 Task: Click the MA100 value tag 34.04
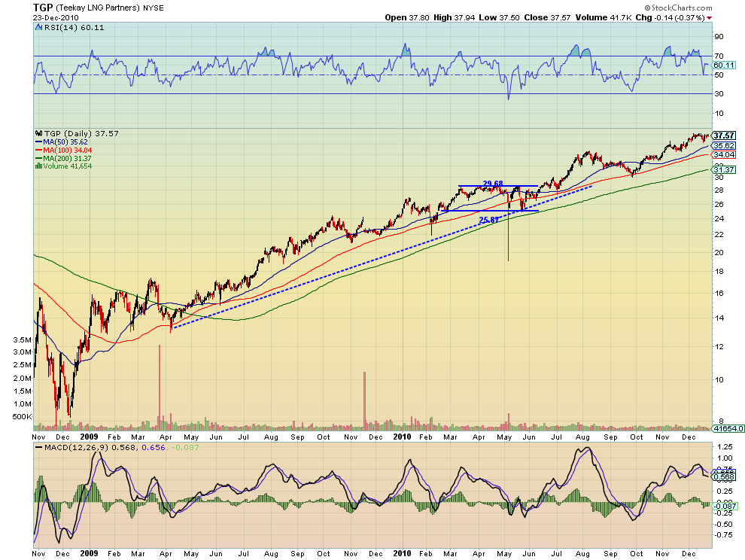(x=724, y=154)
